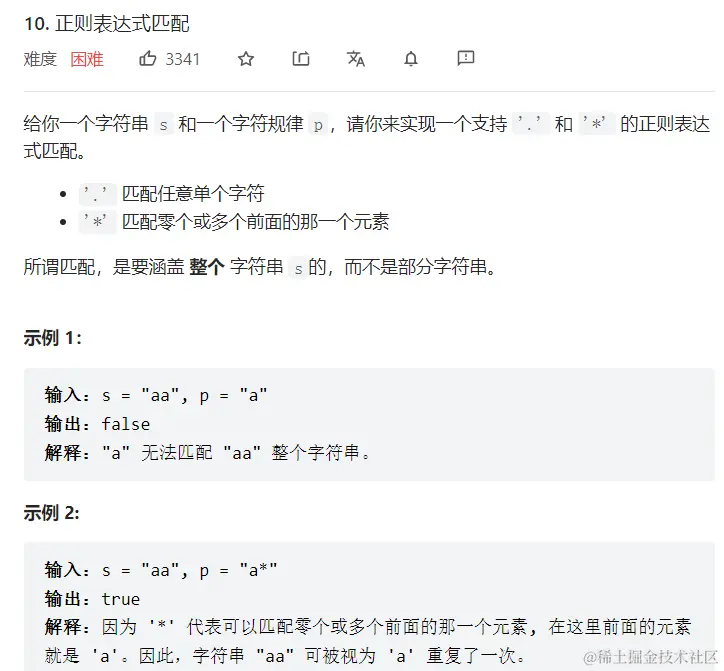Click the bell subscribe icon
The height and width of the screenshot is (671, 724).
point(411,59)
